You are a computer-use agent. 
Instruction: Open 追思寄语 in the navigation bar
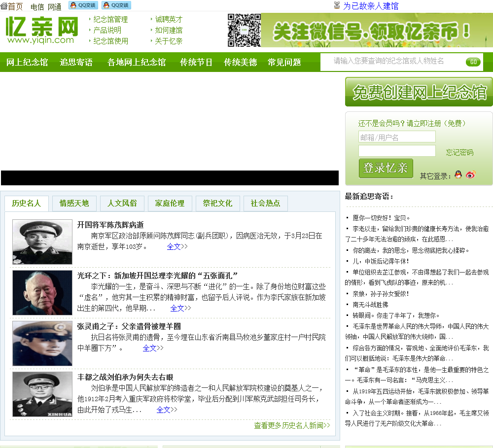[x=76, y=62]
